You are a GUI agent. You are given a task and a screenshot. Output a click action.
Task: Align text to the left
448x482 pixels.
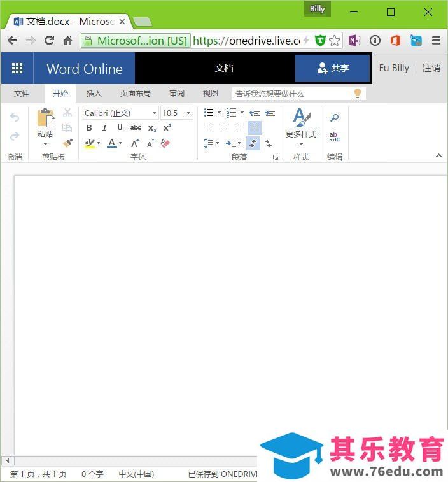[209, 127]
